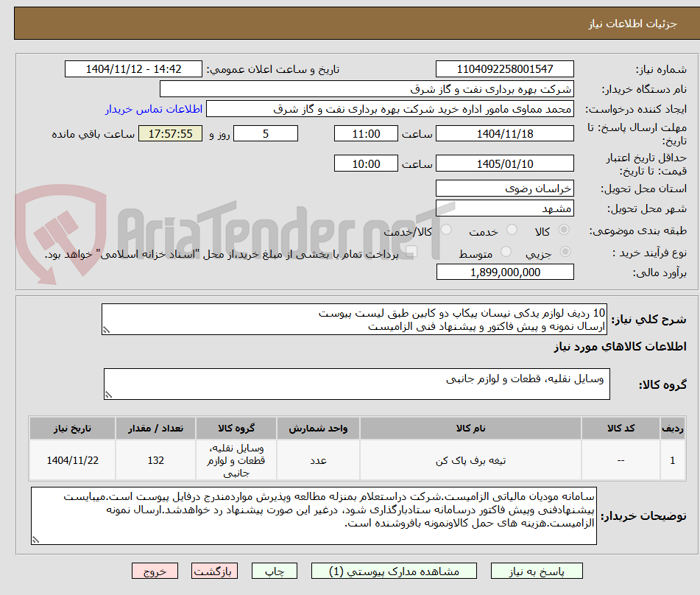Click the public announcement date-time field
This screenshot has height=595, width=700.
[x=133, y=69]
